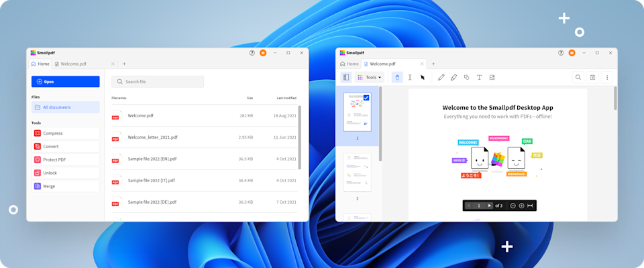The height and width of the screenshot is (268, 644).
Task: Switch to Welcome.pdf tab in left window
Action: pos(73,64)
